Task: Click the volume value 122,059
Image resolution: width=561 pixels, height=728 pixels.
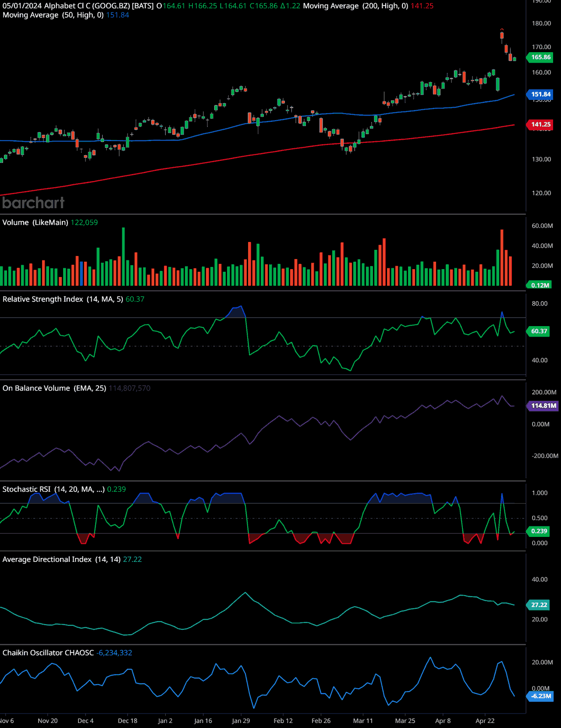Action: click(x=84, y=222)
